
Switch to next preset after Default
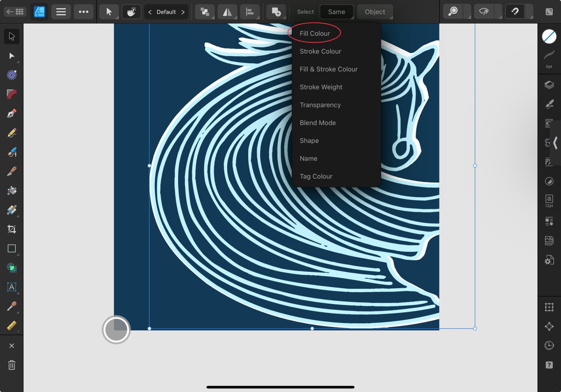(x=183, y=12)
